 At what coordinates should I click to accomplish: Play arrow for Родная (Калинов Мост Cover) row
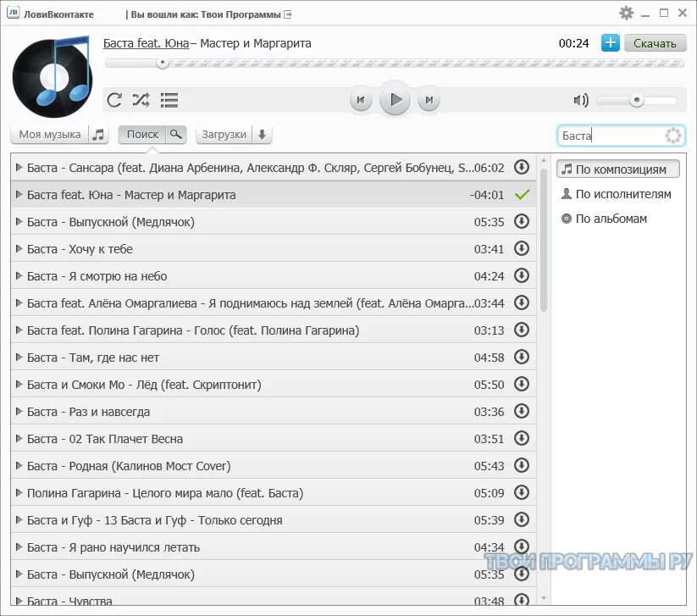19,466
